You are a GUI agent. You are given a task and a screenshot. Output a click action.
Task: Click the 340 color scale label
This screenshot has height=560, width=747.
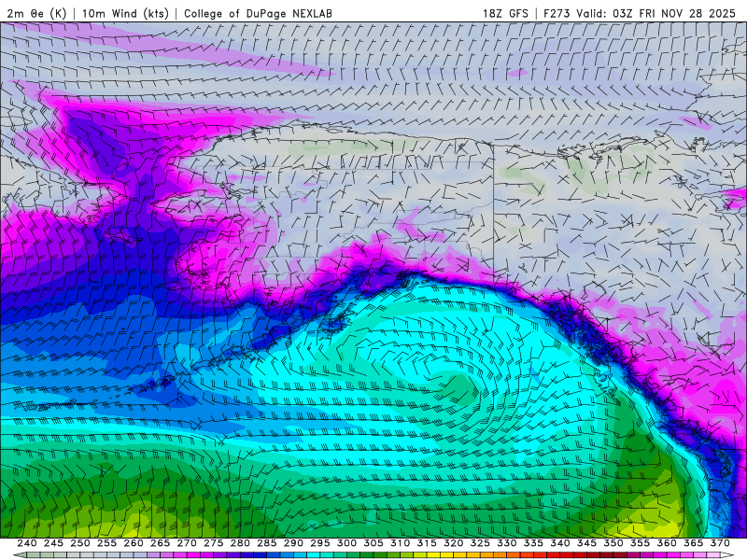pos(560,543)
